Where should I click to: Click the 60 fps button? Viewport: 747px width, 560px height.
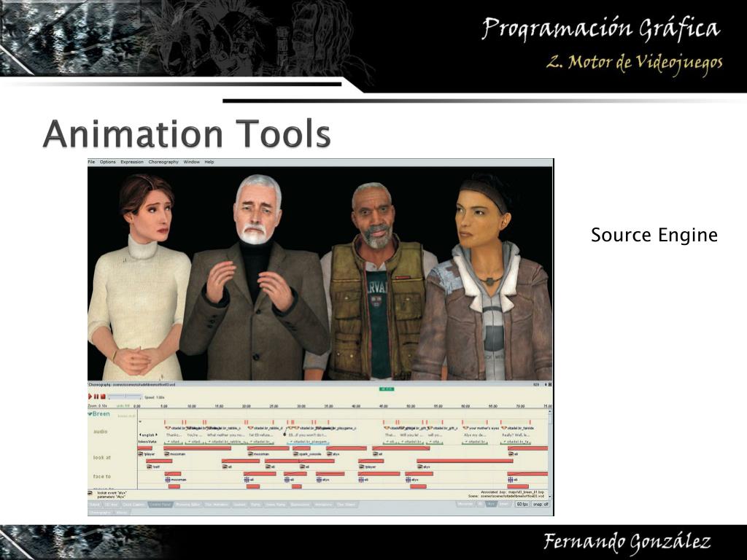522,504
